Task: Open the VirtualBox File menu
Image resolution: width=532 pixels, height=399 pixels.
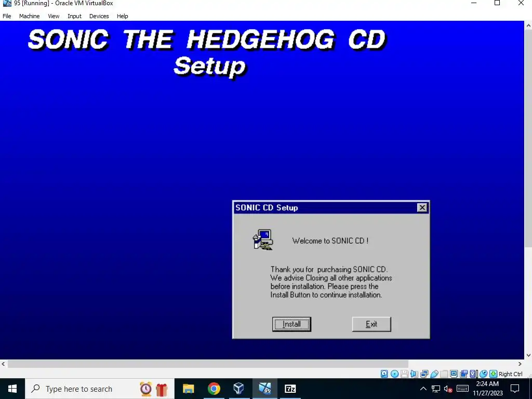Action: [7, 16]
